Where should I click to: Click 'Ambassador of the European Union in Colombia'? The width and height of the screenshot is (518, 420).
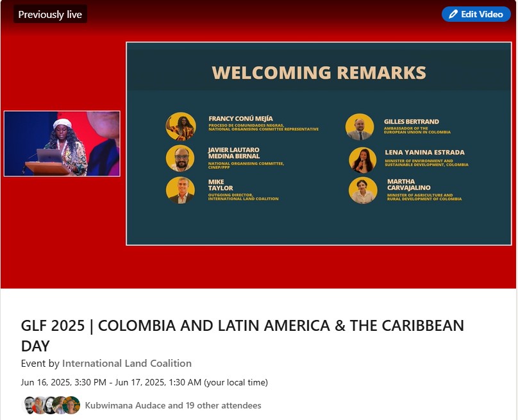(x=417, y=130)
